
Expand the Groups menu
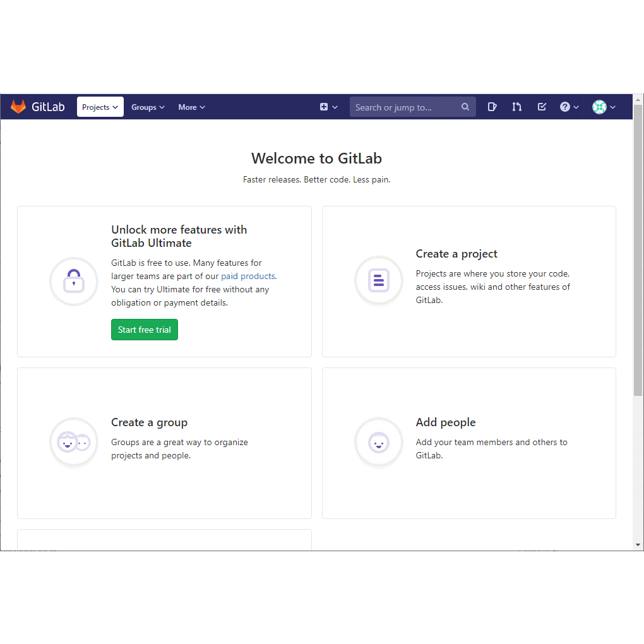click(x=148, y=107)
